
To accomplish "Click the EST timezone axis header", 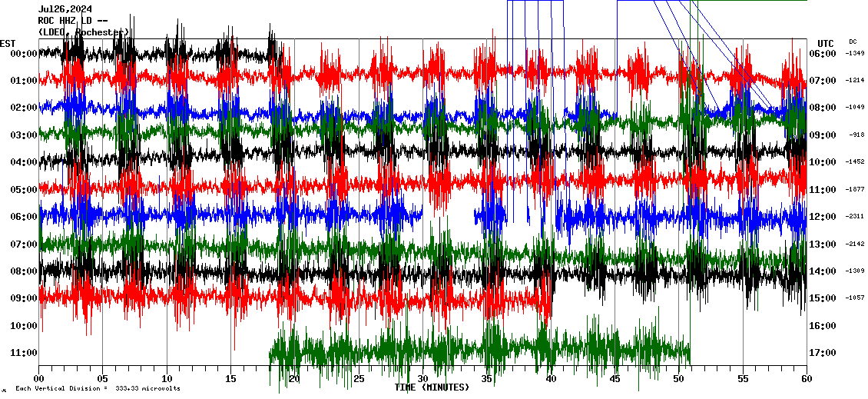I will click(8, 43).
